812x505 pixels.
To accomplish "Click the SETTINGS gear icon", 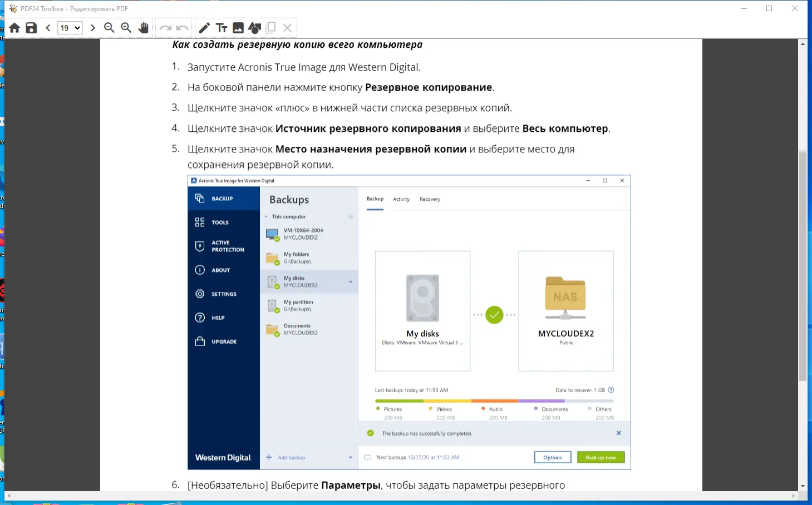I will [x=200, y=294].
